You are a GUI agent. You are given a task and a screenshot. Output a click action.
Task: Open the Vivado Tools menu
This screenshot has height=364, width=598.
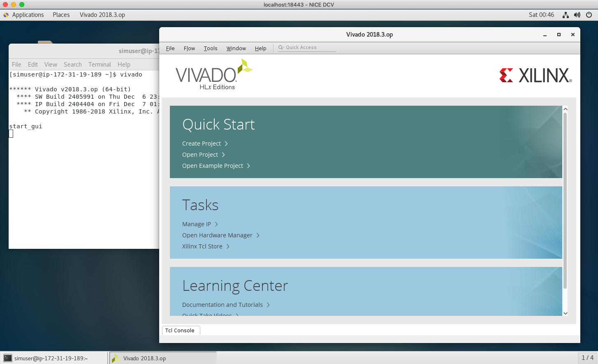211,48
